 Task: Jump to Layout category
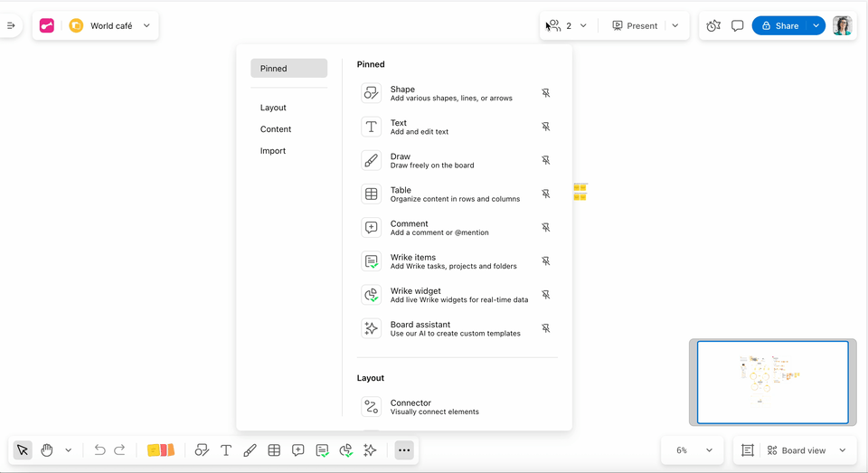(x=273, y=108)
